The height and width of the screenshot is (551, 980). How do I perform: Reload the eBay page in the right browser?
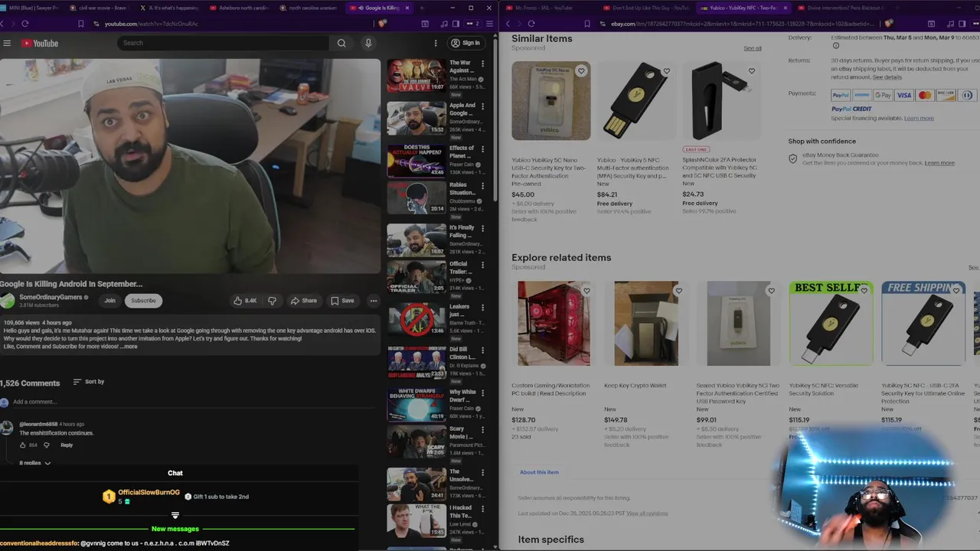(531, 24)
